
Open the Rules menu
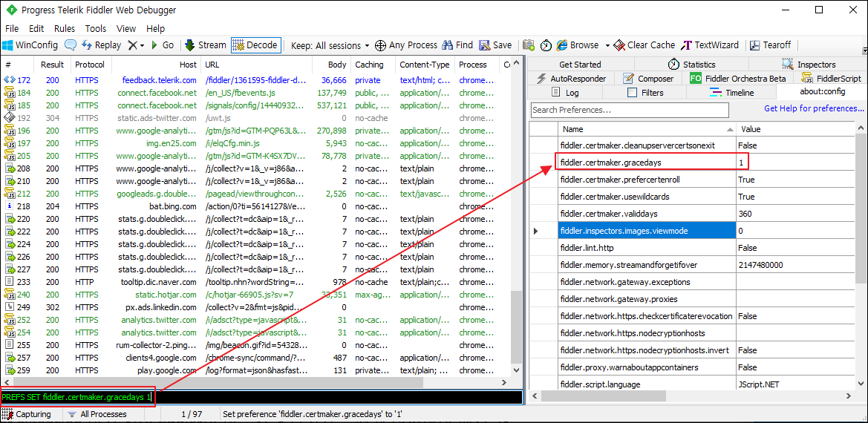pos(64,29)
